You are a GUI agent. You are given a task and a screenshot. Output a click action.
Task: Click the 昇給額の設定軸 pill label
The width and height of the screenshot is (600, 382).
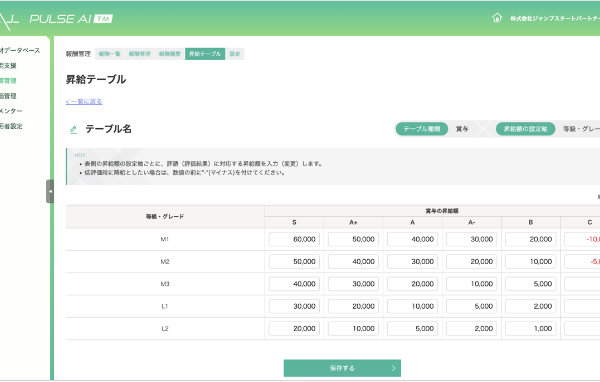click(x=525, y=129)
